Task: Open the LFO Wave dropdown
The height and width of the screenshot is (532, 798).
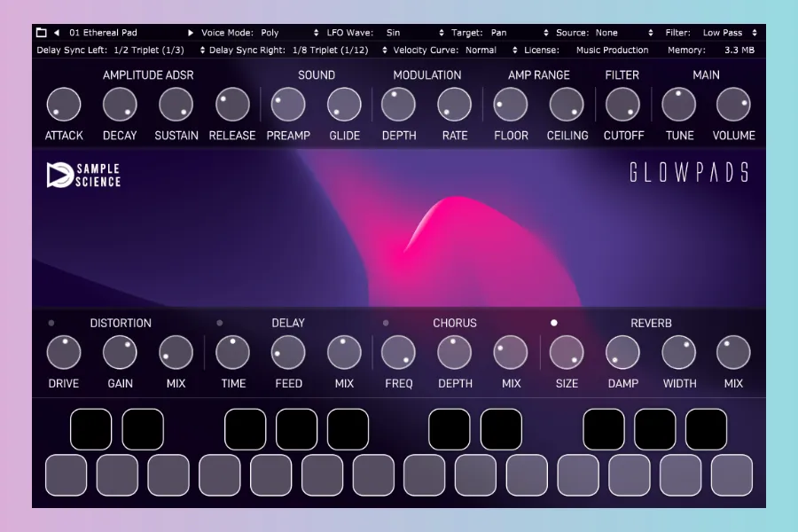Action: tap(386, 33)
